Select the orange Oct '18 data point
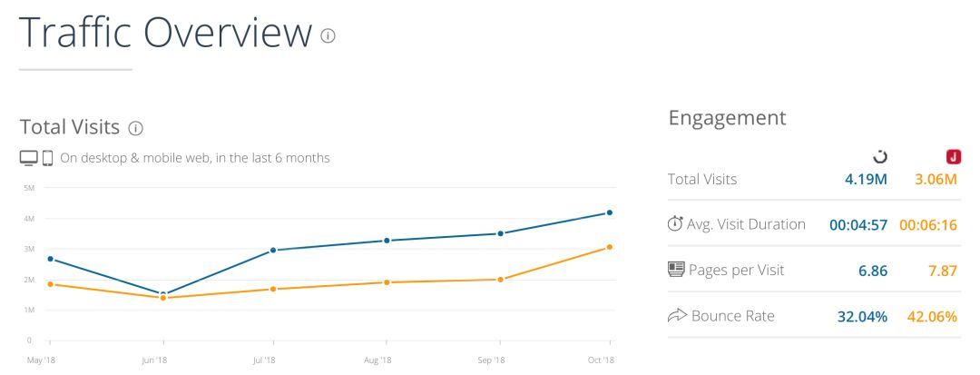Screen dimensions: 980x375 [610, 247]
